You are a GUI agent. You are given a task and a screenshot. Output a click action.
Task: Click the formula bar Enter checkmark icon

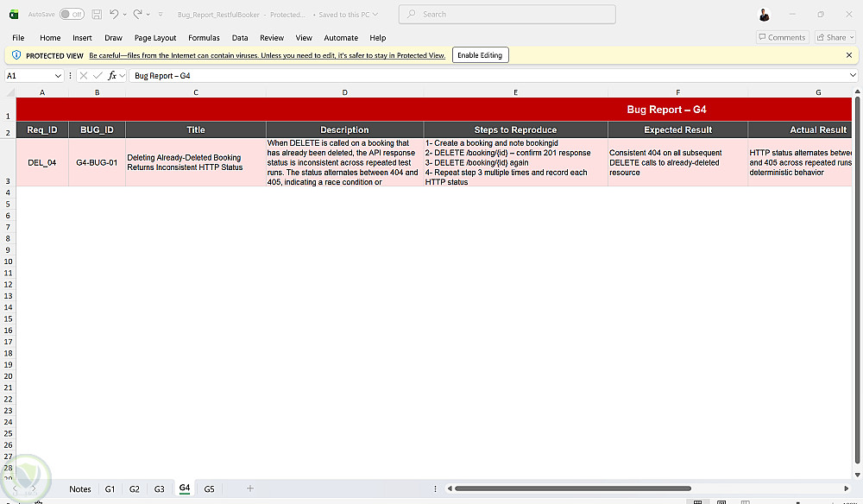(x=98, y=75)
